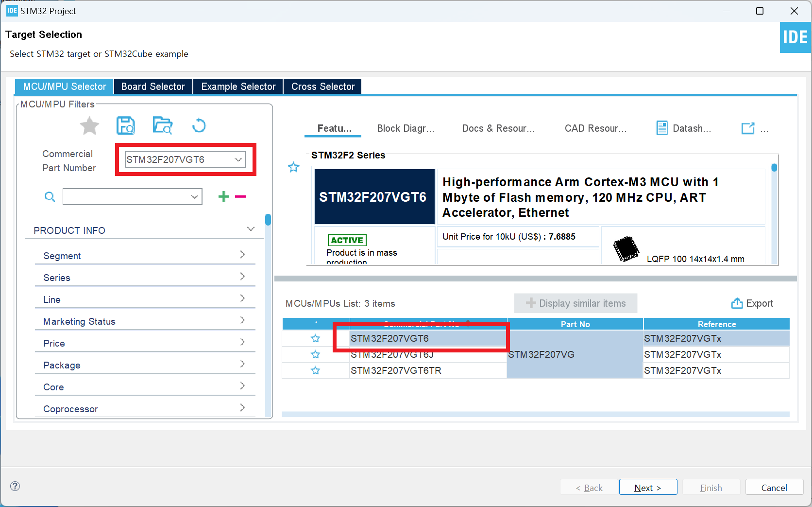Click the MCU list horizontal scrollbar
Image resolution: width=812 pixels, height=507 pixels.
[536, 414]
